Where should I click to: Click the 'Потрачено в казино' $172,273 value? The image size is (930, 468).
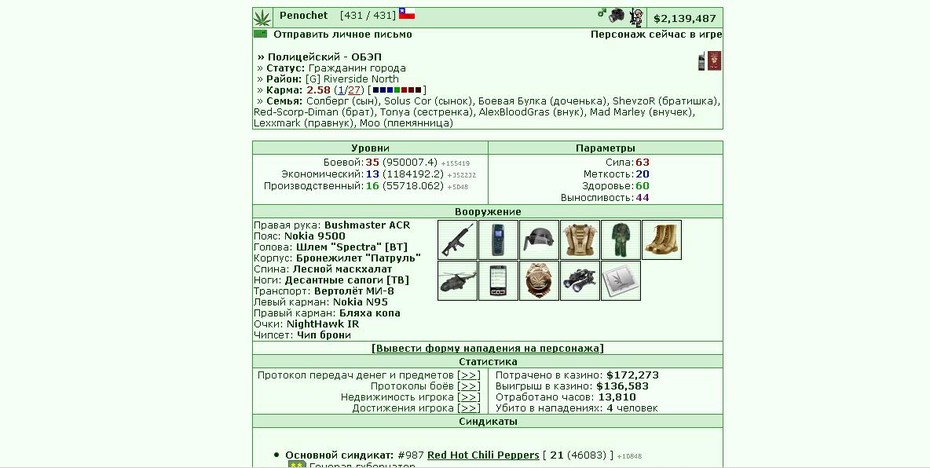tap(632, 375)
